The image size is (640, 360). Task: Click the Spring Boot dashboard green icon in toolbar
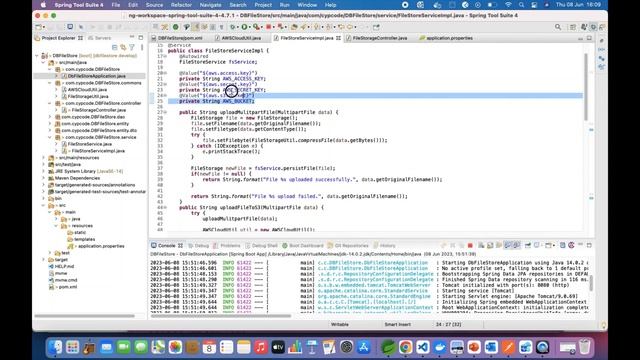point(176,27)
